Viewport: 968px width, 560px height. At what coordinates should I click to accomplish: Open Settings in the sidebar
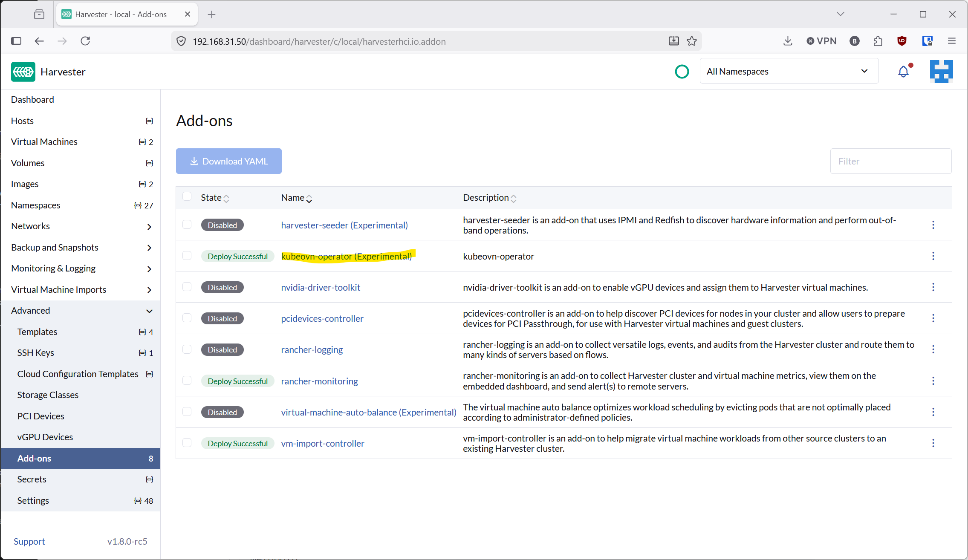pyautogui.click(x=33, y=500)
